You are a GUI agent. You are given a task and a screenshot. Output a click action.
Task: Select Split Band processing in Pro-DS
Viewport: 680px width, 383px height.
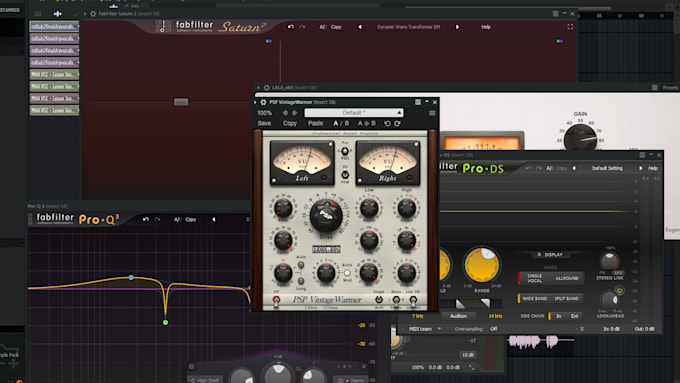(x=566, y=298)
